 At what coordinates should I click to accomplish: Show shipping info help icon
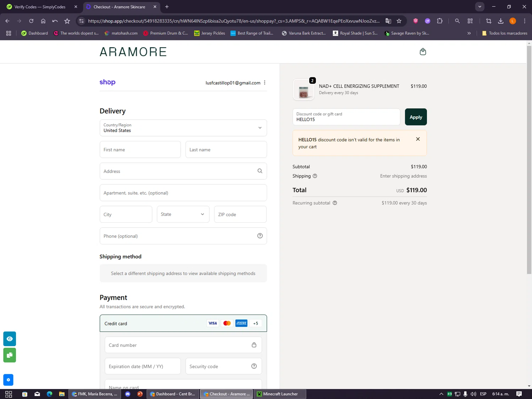[315, 176]
